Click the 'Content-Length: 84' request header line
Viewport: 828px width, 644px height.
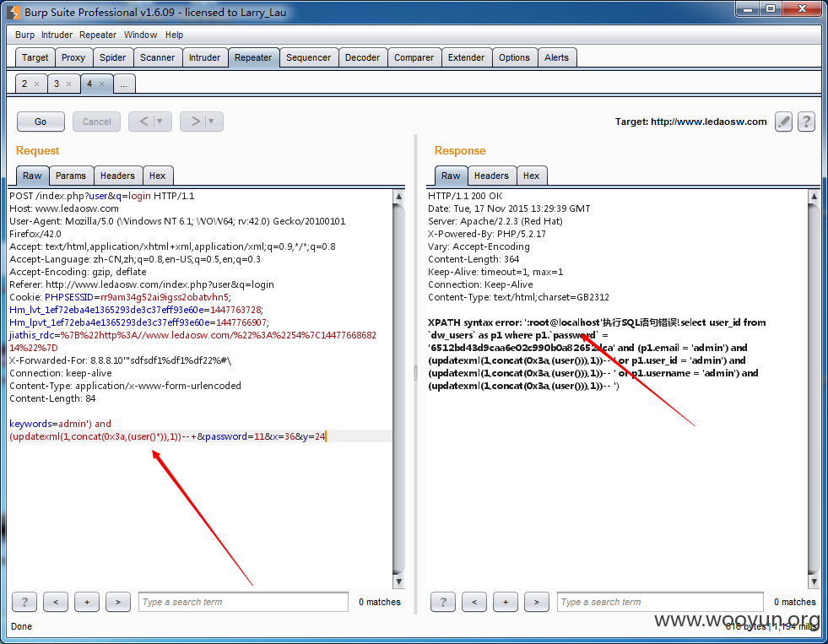click(x=52, y=398)
